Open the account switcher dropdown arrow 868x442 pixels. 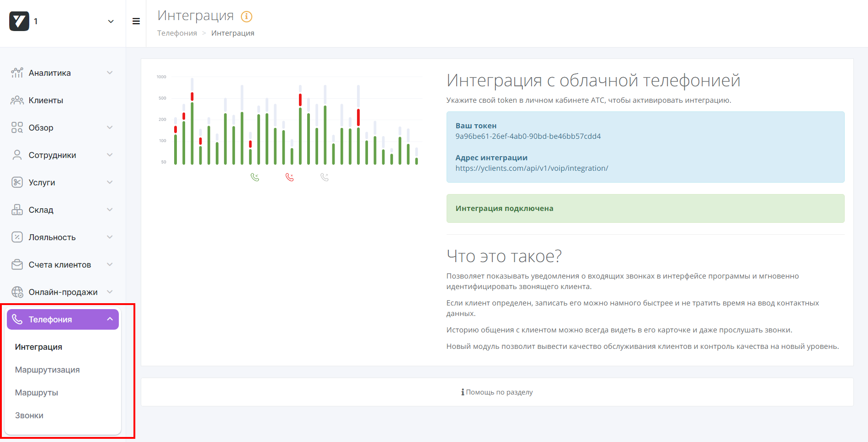(x=111, y=21)
